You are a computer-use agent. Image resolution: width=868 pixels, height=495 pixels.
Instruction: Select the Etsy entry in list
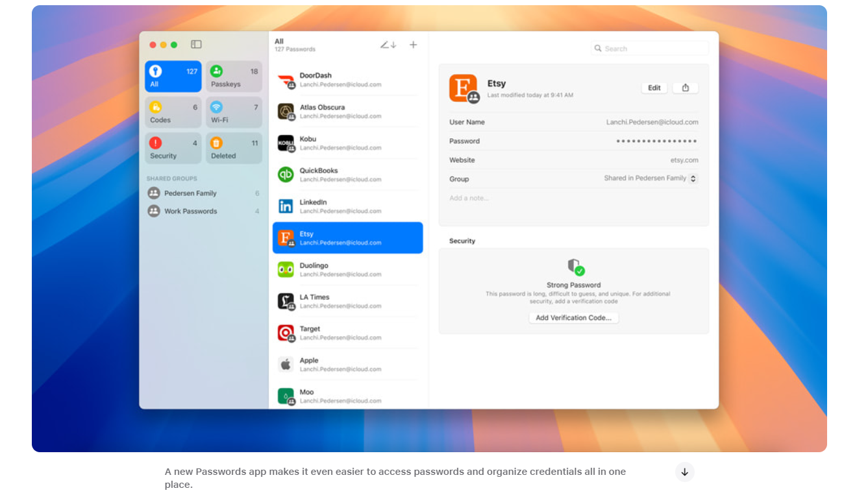[348, 237]
